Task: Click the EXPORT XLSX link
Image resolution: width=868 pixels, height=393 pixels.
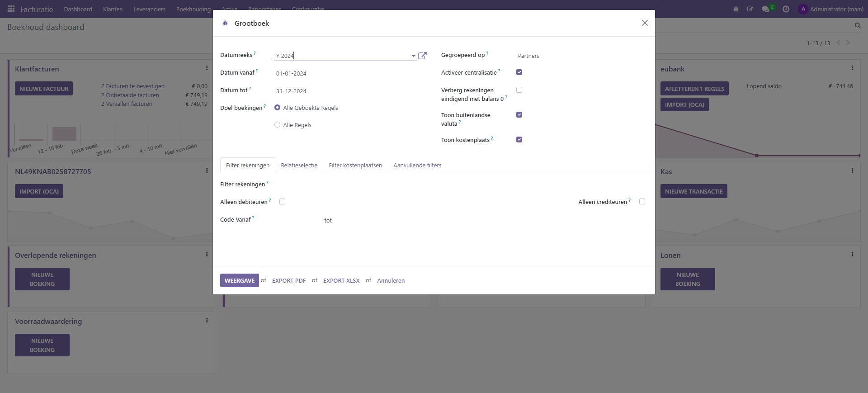Action: point(341,280)
